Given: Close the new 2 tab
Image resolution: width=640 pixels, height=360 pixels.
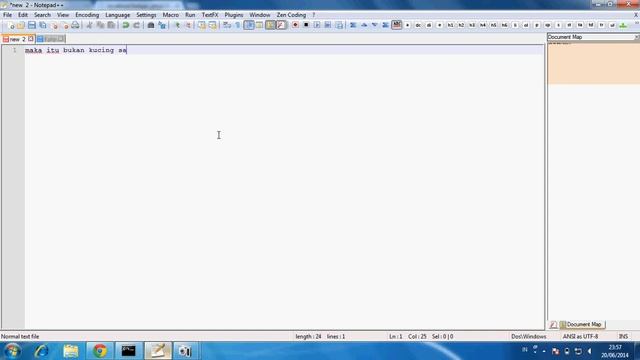Looking at the screenshot, I should 31,39.
